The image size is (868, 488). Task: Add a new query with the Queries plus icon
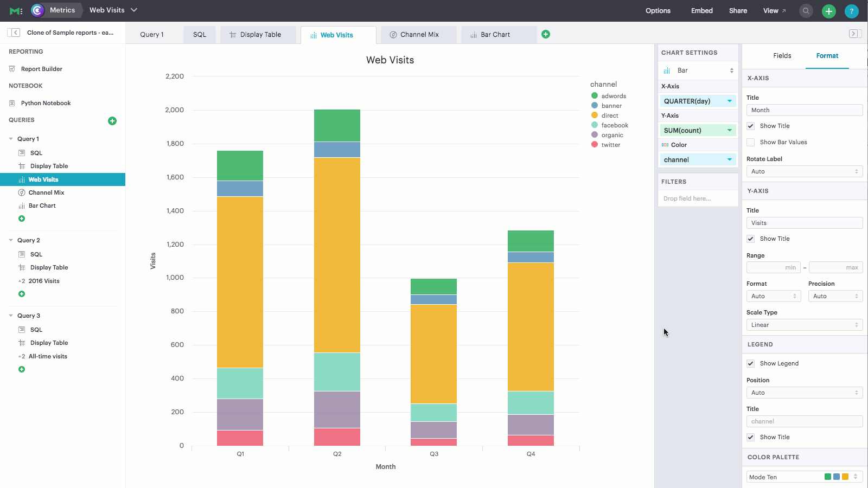(x=112, y=121)
